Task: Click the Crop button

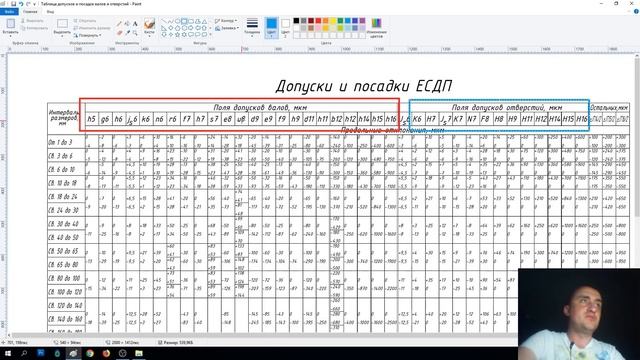Action: (85, 21)
